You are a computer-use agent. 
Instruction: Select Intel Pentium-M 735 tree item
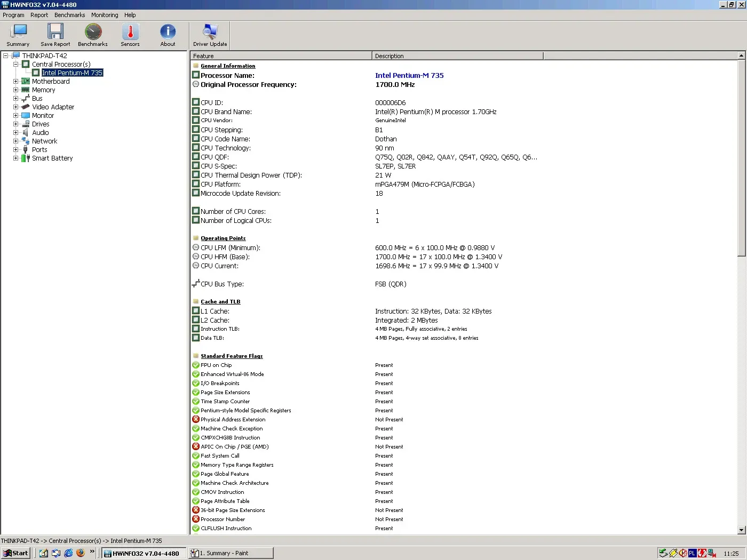pyautogui.click(x=72, y=73)
